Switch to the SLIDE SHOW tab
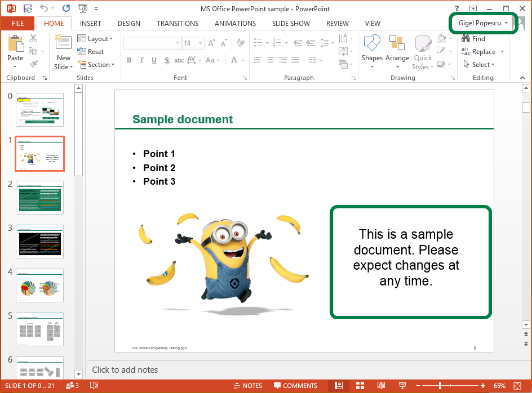The height and width of the screenshot is (393, 532). click(x=291, y=24)
